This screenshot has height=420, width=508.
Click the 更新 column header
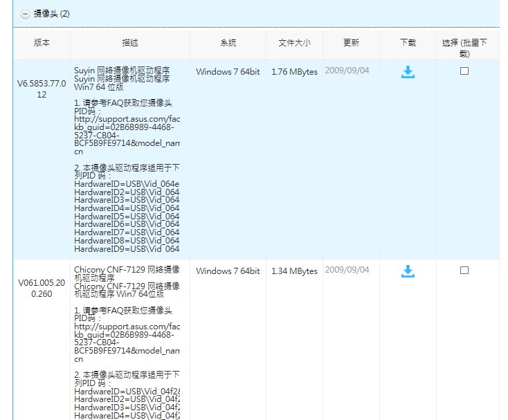(351, 42)
